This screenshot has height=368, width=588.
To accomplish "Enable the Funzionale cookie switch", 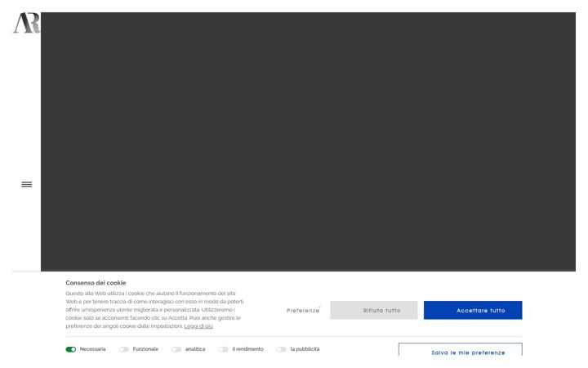I will (124, 349).
